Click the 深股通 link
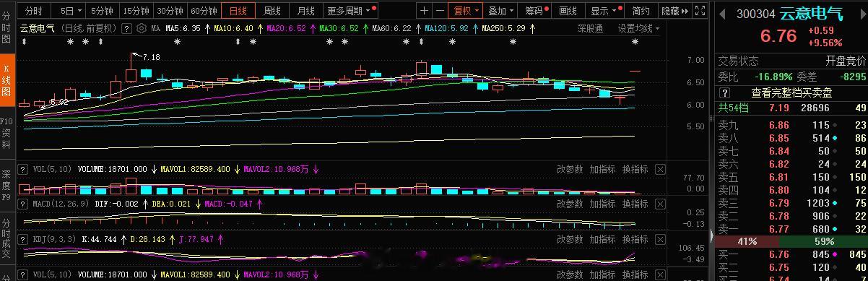The height and width of the screenshot is (281, 868). tap(590, 28)
